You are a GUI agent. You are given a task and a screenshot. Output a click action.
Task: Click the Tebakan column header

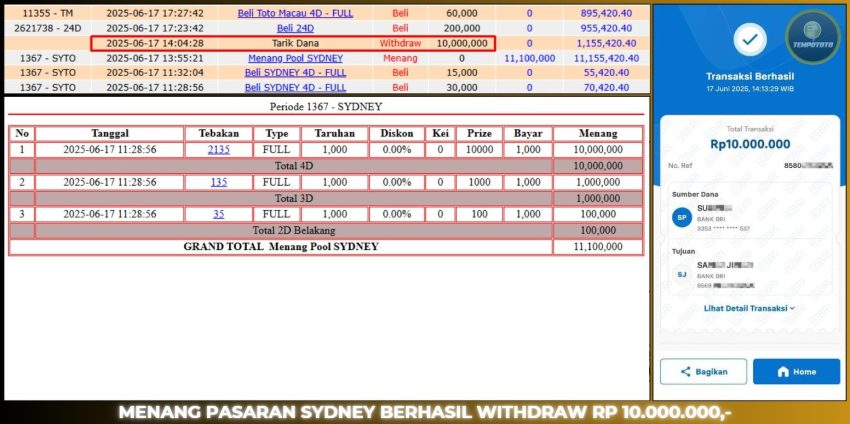click(x=218, y=133)
